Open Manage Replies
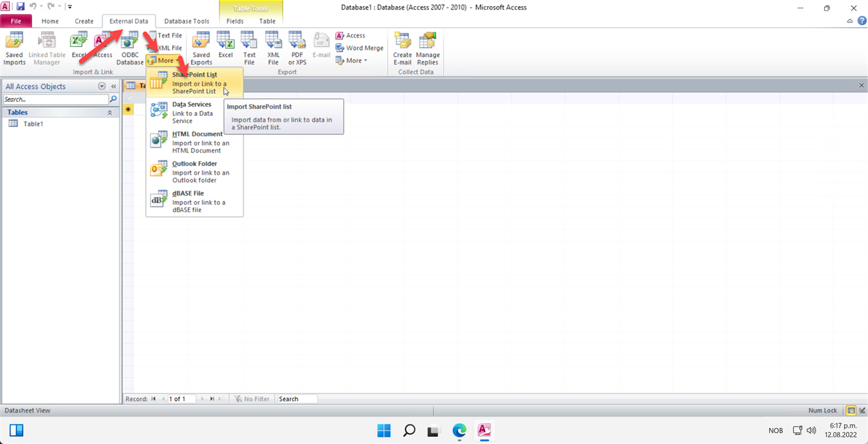Screen dimensions: 868x444 pyautogui.click(x=427, y=48)
